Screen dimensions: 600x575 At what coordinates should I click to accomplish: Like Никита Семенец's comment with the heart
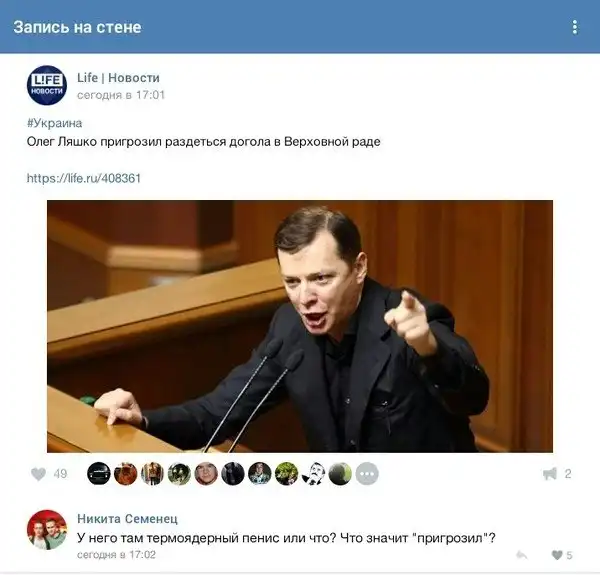[x=557, y=555]
